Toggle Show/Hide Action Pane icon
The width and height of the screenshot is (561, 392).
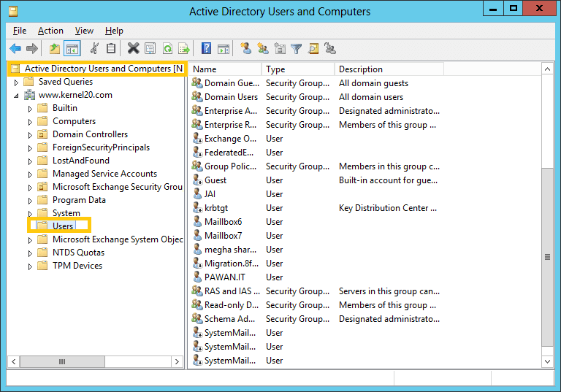224,49
